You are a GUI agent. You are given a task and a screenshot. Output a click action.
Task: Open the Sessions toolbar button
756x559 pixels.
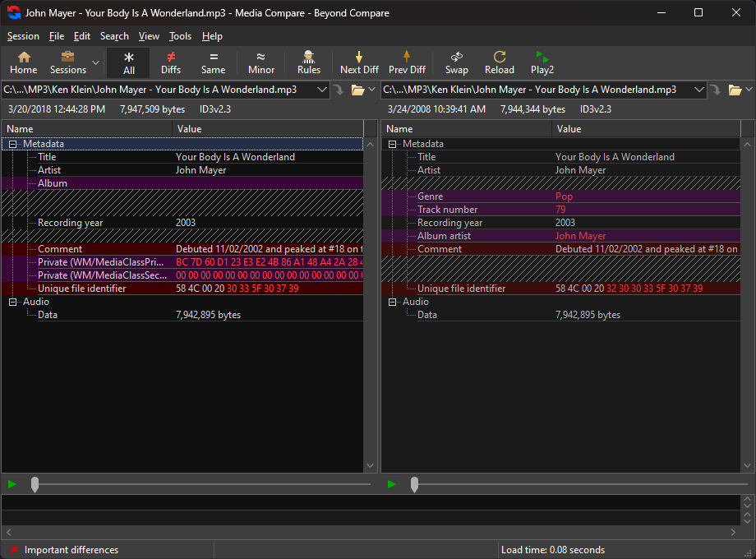pos(68,62)
